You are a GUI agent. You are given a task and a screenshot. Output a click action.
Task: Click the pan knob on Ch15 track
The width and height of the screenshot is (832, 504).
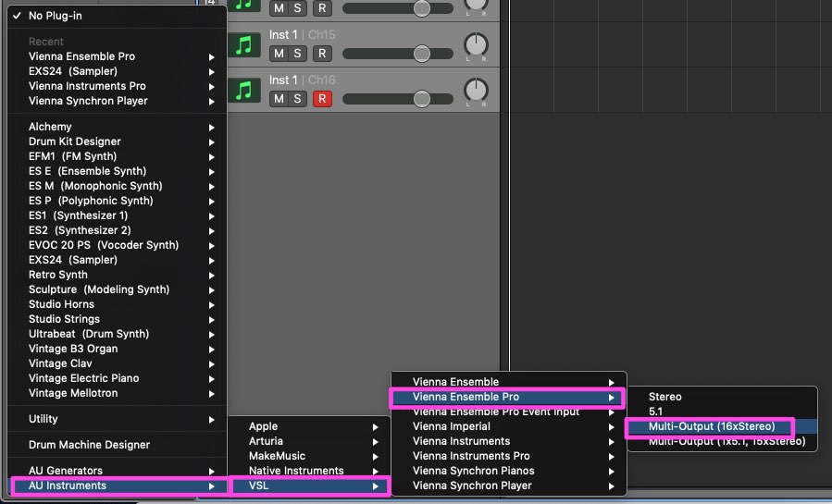[476, 45]
